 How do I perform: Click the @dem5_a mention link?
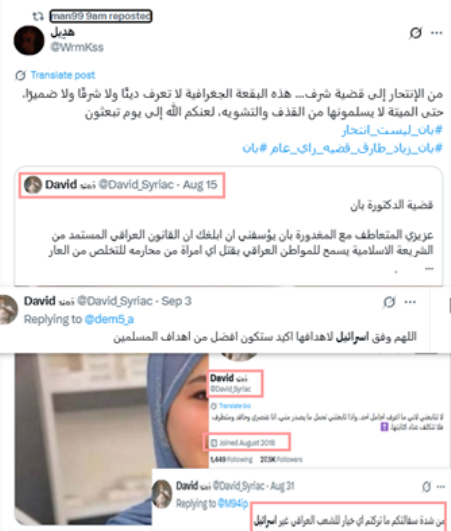tap(109, 319)
